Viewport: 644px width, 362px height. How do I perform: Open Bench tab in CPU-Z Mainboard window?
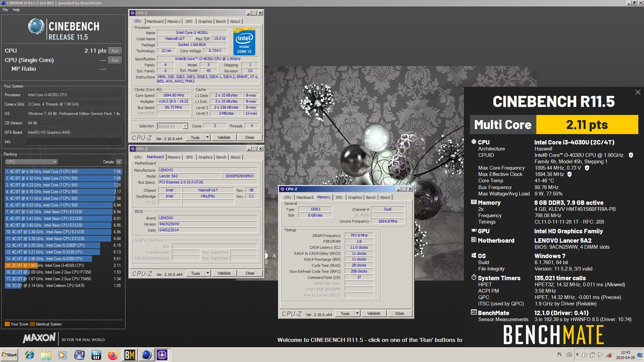click(x=221, y=157)
